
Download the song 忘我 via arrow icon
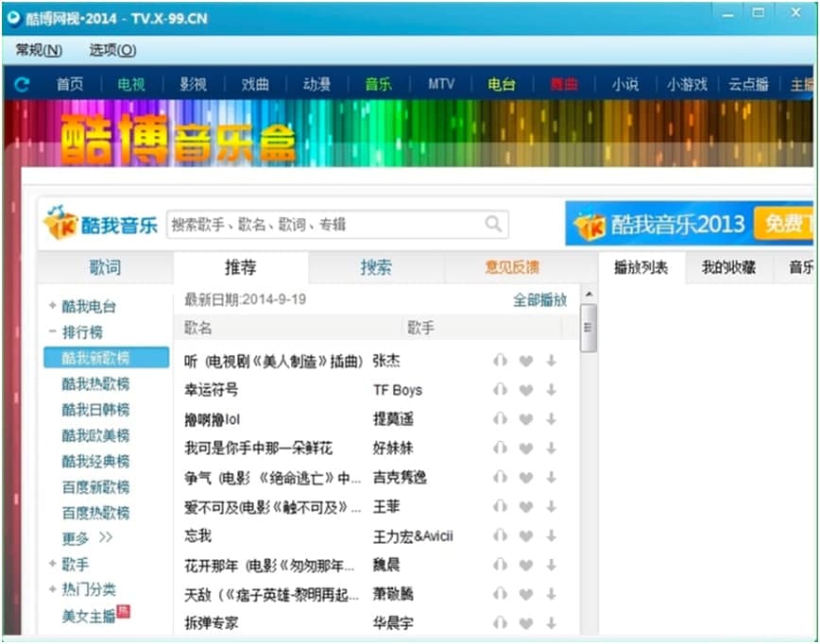pos(551,536)
